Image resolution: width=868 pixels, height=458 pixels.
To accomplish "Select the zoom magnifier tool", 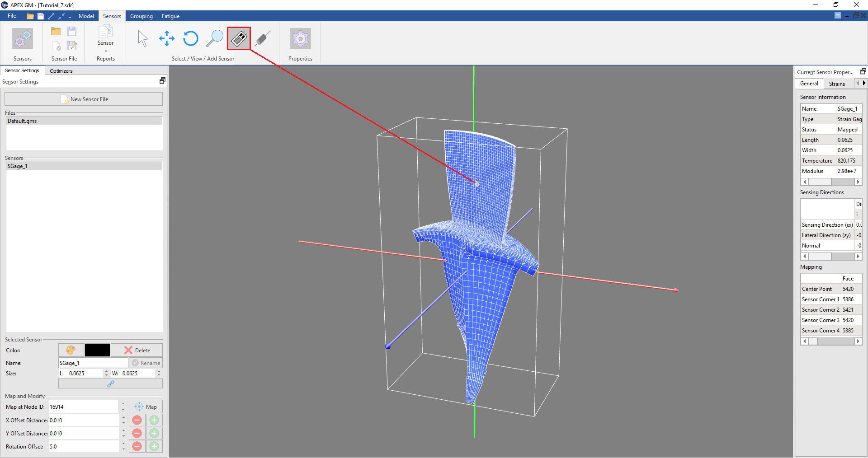I will pyautogui.click(x=215, y=39).
